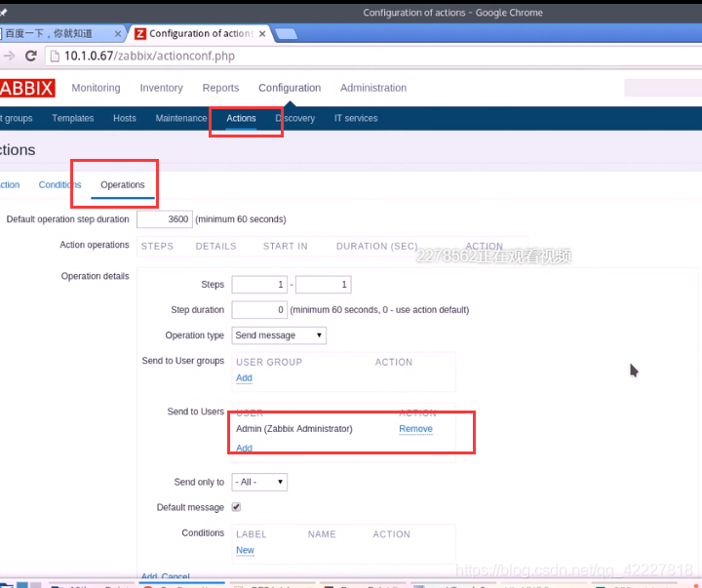702x588 pixels.
Task: Open the Reports menu
Action: click(220, 88)
